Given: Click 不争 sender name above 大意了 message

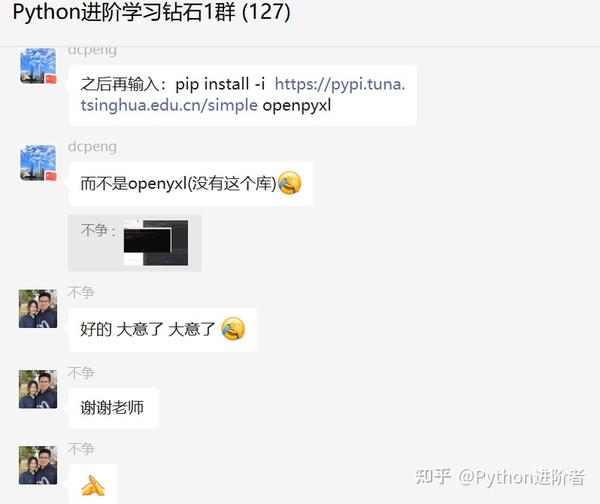Looking at the screenshot, I should click(x=81, y=292).
